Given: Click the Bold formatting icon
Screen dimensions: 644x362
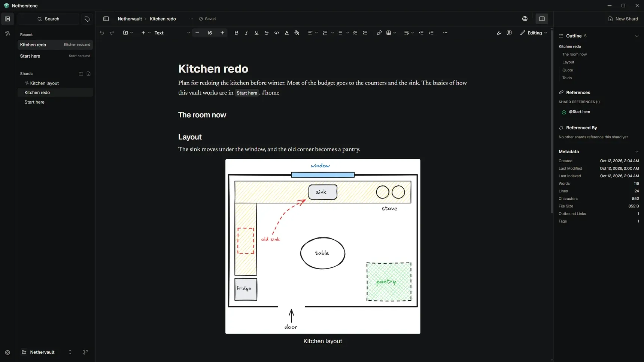Looking at the screenshot, I should pyautogui.click(x=236, y=33).
